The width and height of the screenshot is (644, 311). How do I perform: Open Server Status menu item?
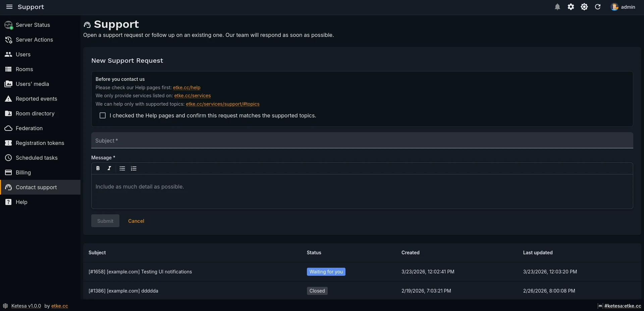[40, 25]
